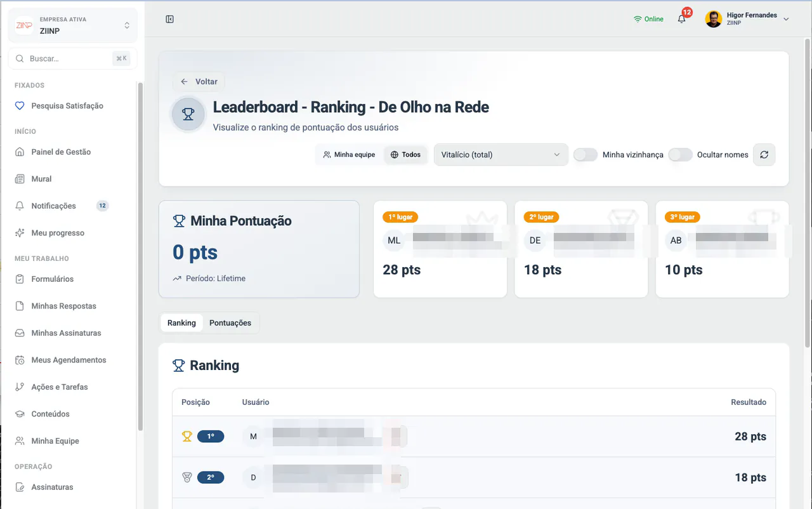This screenshot has width=812, height=509.
Task: Click the Buscar search field
Action: 73,58
